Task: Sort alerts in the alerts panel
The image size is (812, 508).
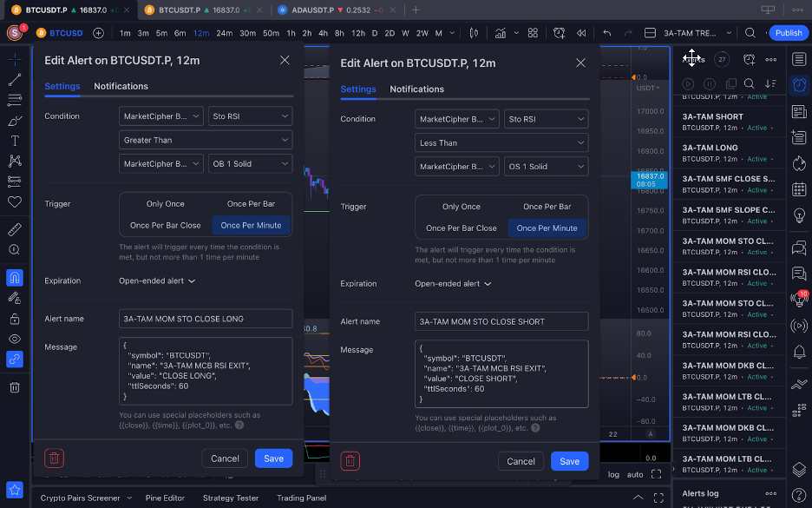Action: tap(770, 84)
